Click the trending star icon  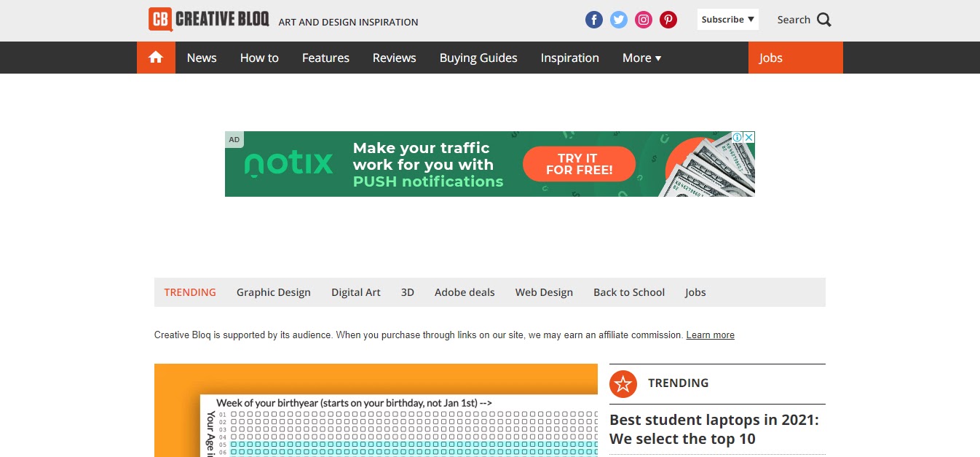click(x=623, y=383)
